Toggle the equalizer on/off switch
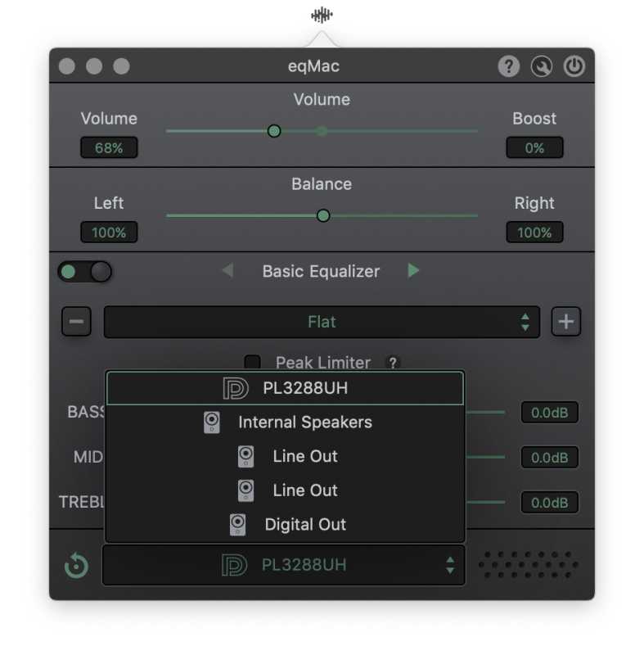644x655 pixels. pos(85,272)
